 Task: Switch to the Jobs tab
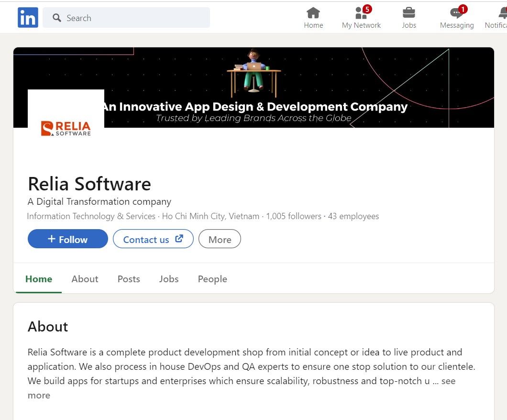coord(169,279)
